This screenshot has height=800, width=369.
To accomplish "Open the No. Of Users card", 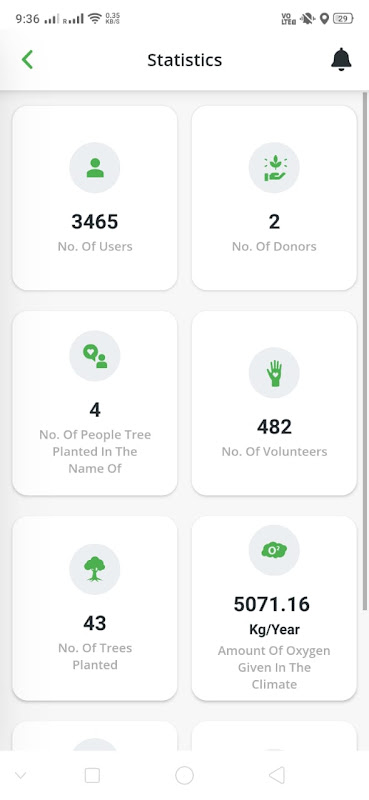I will click(95, 198).
